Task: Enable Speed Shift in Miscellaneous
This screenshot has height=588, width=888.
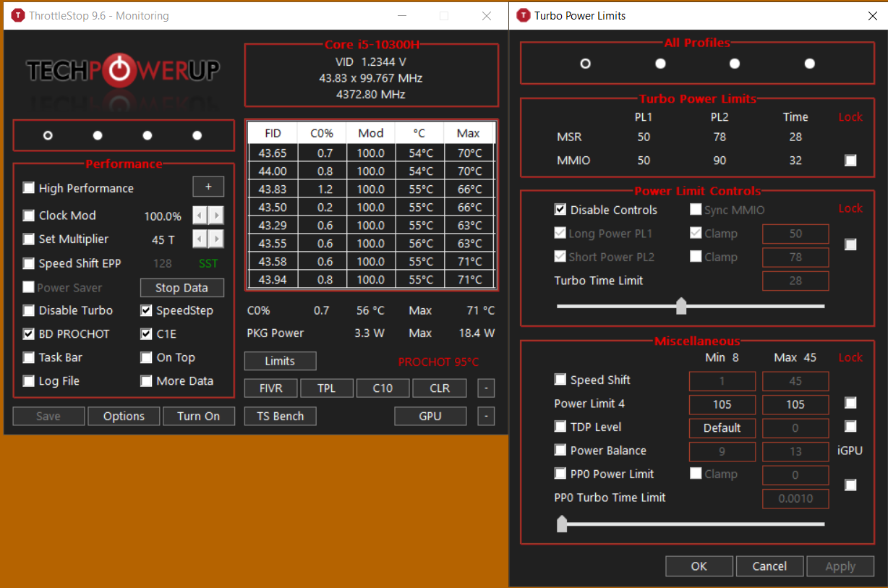Action: click(560, 380)
